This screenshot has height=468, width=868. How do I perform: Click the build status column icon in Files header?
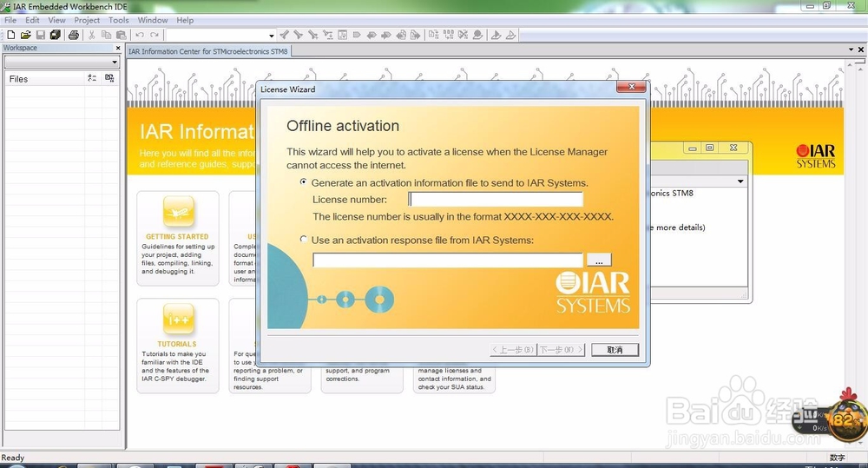point(109,79)
